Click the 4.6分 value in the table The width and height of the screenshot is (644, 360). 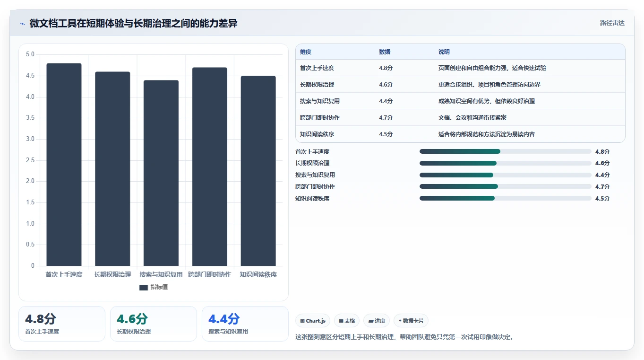tap(386, 85)
